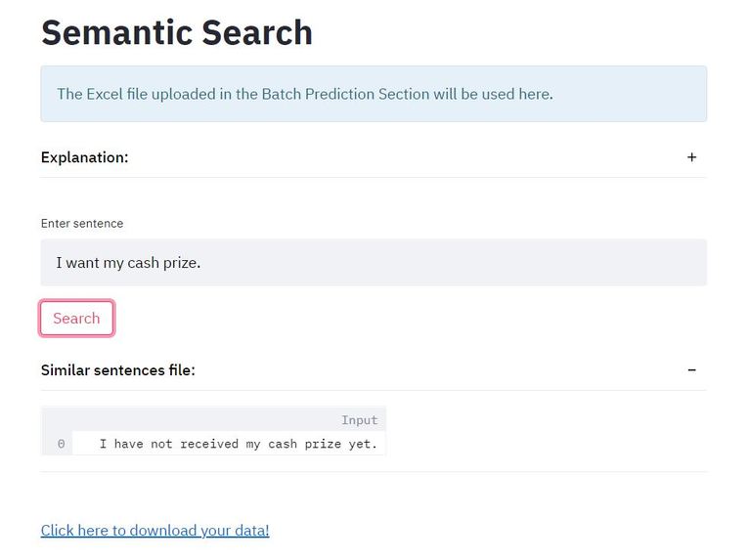
Task: Click the Search button
Action: click(x=76, y=319)
